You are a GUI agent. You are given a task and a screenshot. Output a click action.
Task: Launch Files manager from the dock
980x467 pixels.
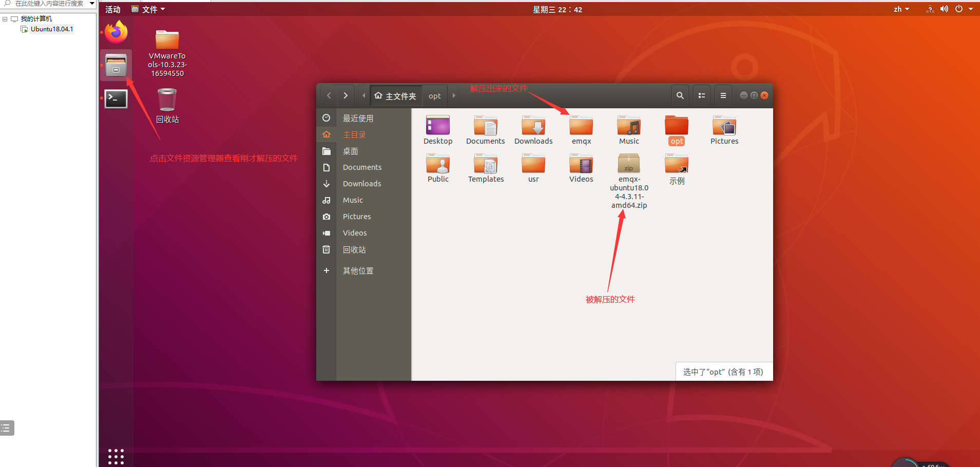coord(116,65)
